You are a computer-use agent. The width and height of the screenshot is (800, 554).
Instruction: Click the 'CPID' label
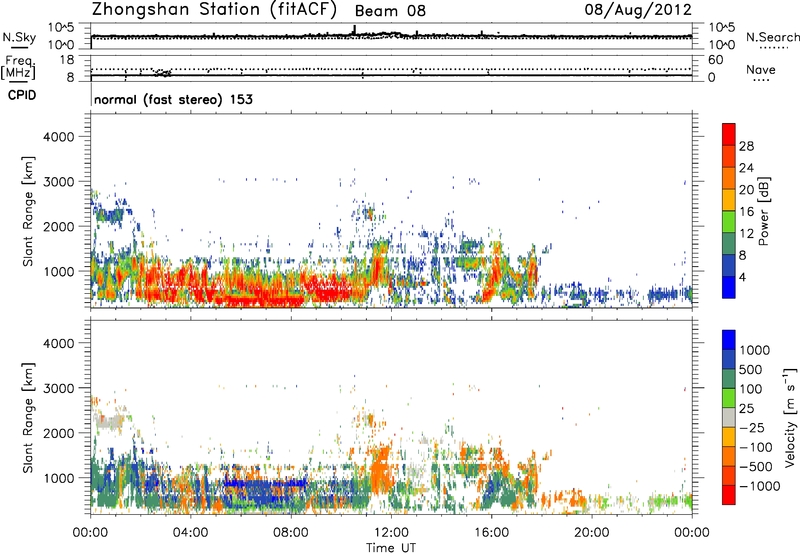(22, 95)
